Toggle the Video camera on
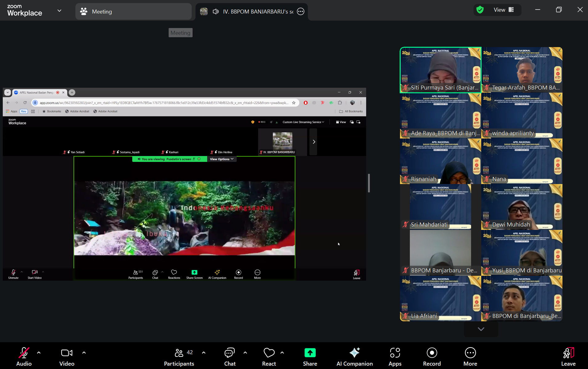 [67, 357]
